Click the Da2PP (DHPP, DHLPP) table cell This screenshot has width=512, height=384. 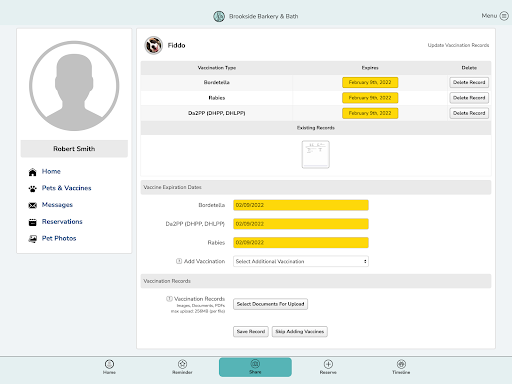[x=217, y=113]
